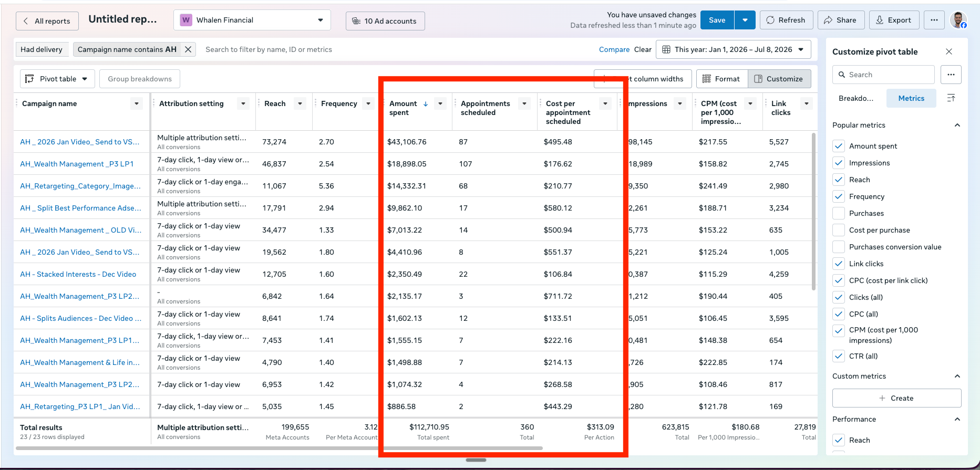Image resolution: width=980 pixels, height=470 pixels.
Task: Check the Purchases conversion value metric
Action: pyautogui.click(x=839, y=247)
